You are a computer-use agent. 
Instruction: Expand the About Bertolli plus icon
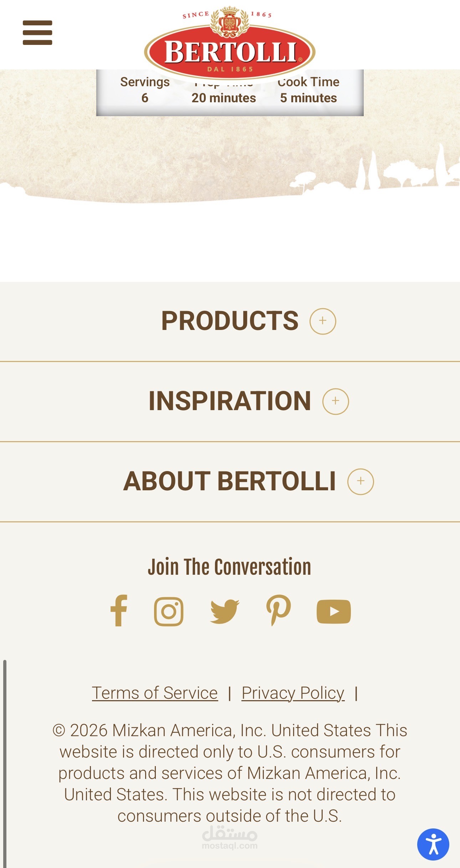(361, 481)
